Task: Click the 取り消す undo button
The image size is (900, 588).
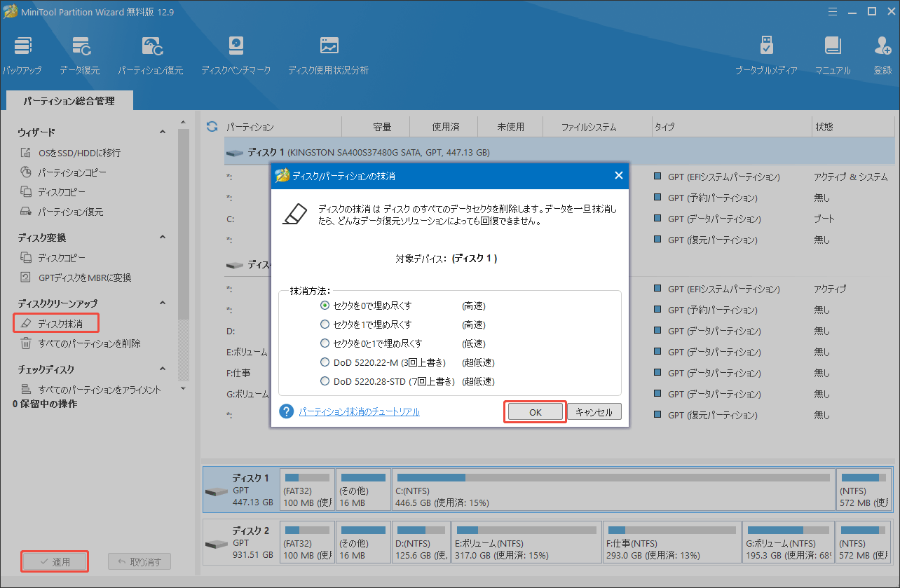Action: click(139, 562)
